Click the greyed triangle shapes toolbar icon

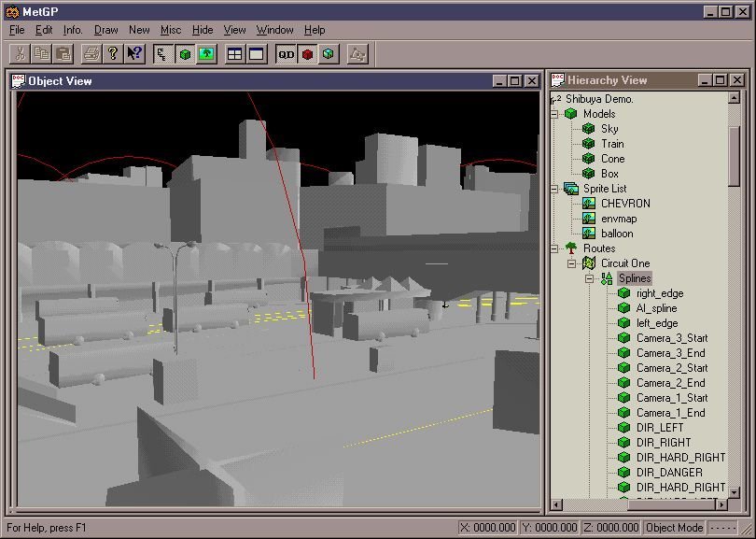pos(357,53)
